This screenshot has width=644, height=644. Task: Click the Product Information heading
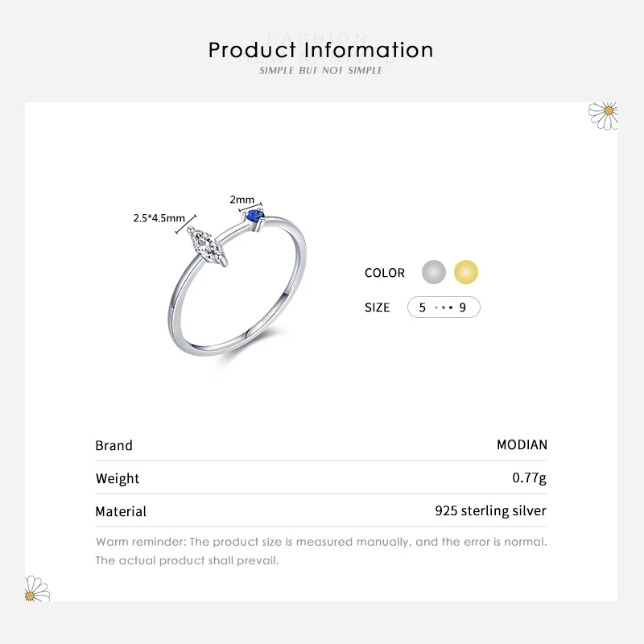point(320,50)
